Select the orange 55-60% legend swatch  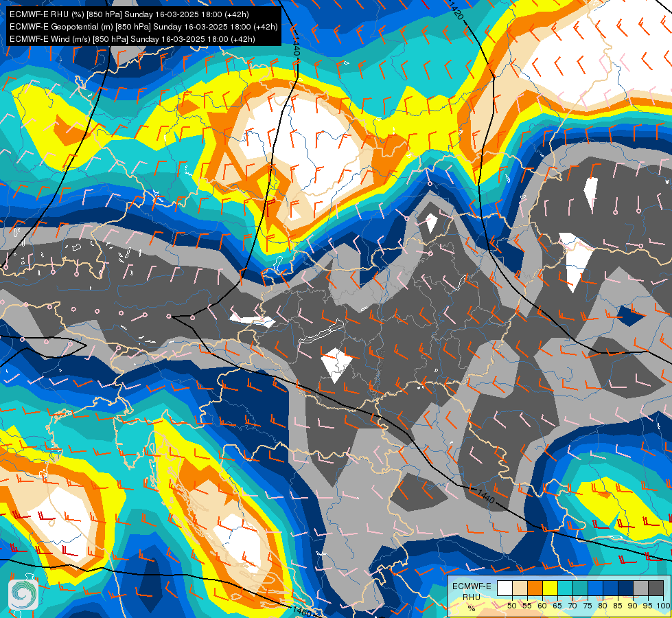(535, 588)
